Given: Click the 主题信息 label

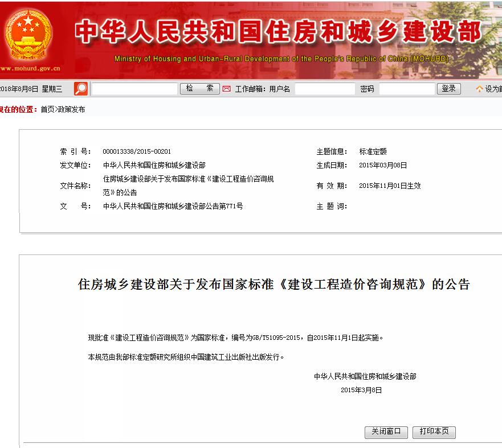Looking at the screenshot, I should 332,151.
